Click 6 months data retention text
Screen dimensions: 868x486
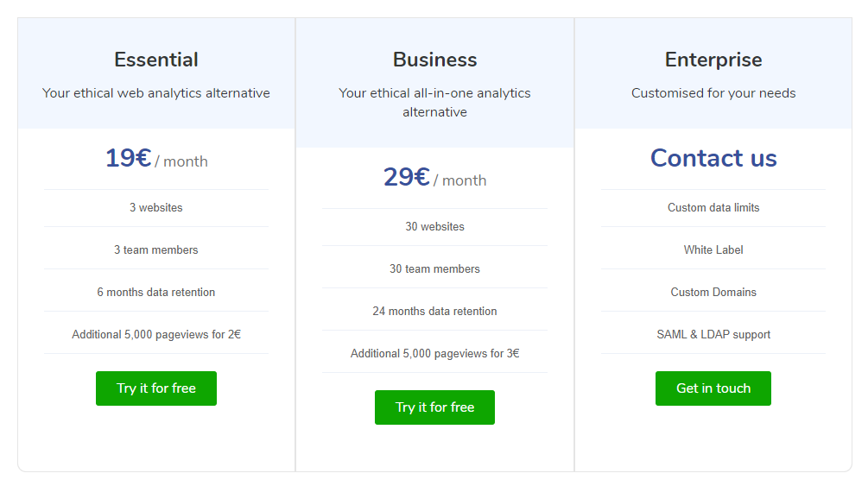tap(156, 293)
